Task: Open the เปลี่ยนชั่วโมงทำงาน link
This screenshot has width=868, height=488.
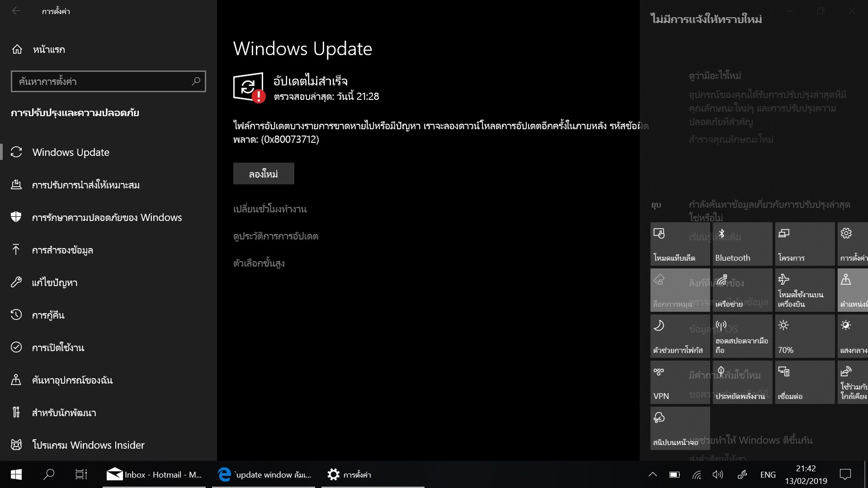Action: point(270,209)
